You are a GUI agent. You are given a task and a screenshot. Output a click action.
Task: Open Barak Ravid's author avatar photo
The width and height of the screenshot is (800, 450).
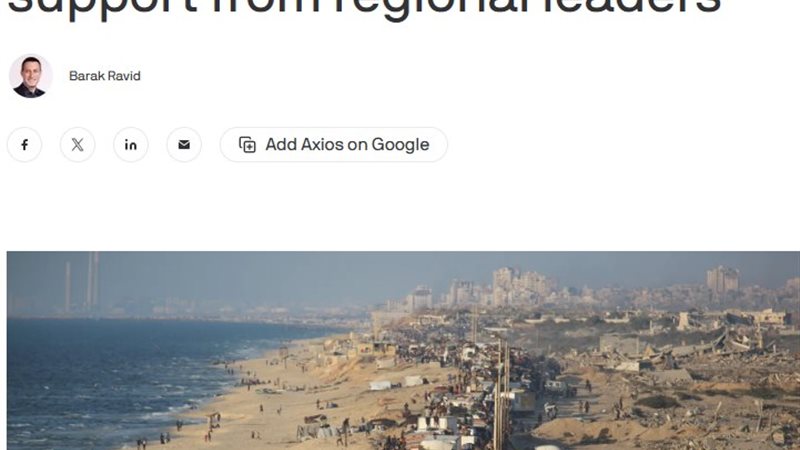[x=30, y=76]
